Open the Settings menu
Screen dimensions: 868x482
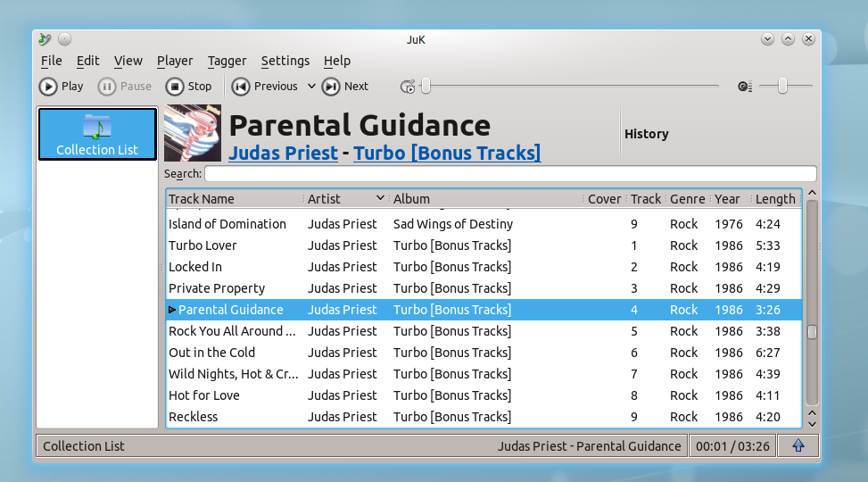point(285,61)
